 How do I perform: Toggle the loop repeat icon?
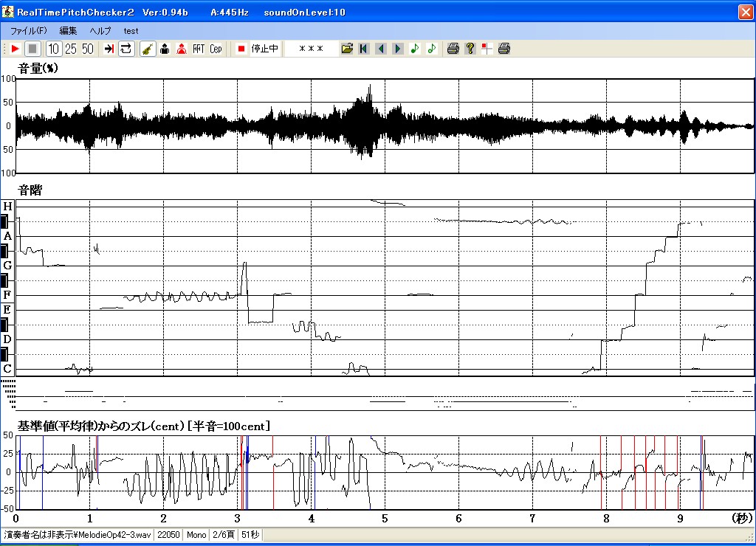click(126, 49)
